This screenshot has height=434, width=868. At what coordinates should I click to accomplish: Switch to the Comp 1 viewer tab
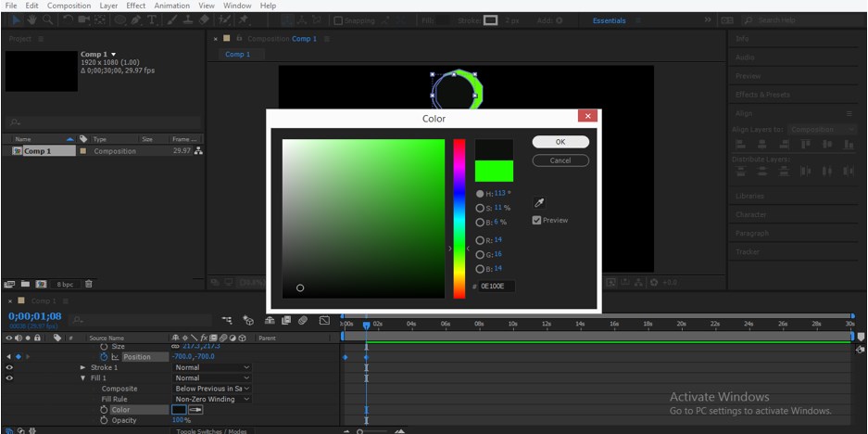click(x=237, y=55)
